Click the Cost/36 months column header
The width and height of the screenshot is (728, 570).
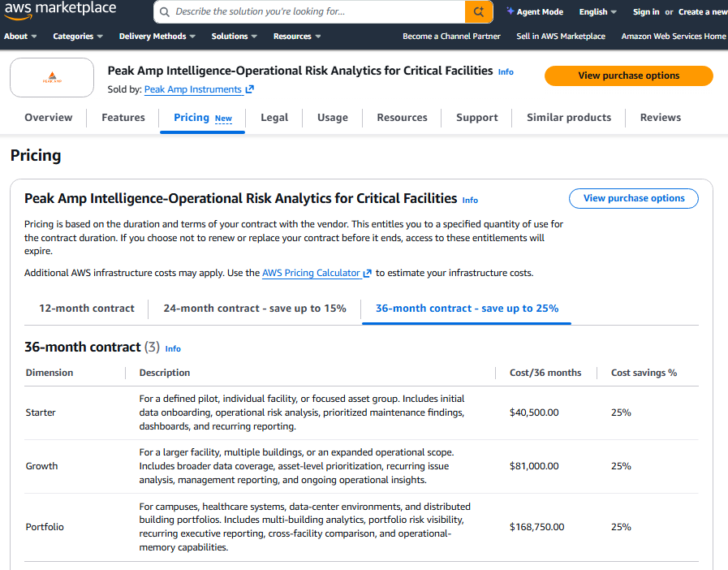(x=545, y=373)
